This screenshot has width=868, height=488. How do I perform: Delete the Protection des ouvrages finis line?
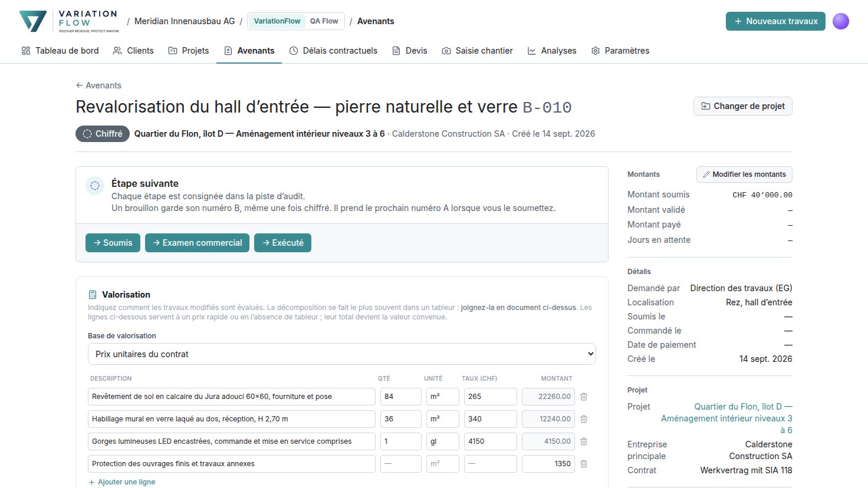(584, 464)
